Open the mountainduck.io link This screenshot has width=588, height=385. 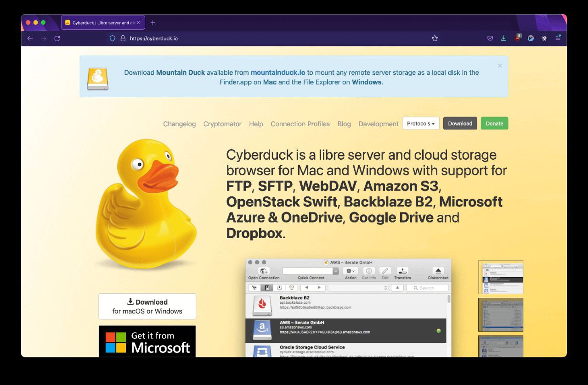click(x=278, y=73)
